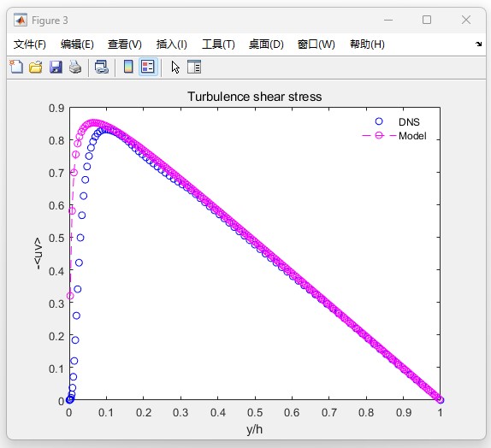This screenshot has height=448, width=491.
Task: Open the 桌面(D) menu
Action: pos(266,44)
